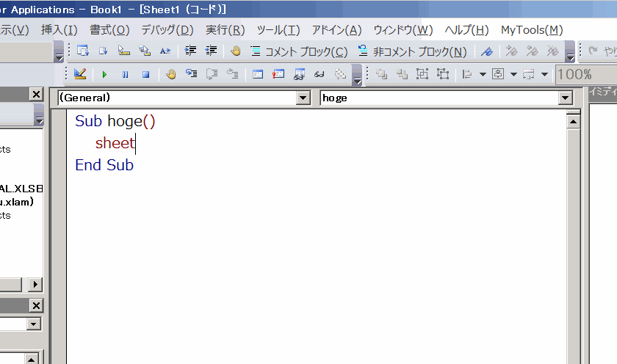Click the 'End Sub' code line
This screenshot has width=617, height=364.
(x=104, y=165)
